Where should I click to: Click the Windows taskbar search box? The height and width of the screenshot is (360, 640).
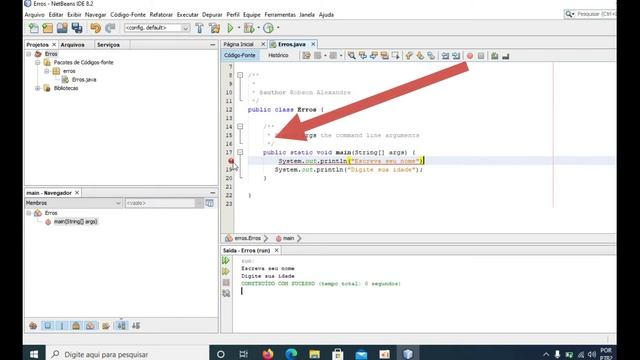click(127, 354)
